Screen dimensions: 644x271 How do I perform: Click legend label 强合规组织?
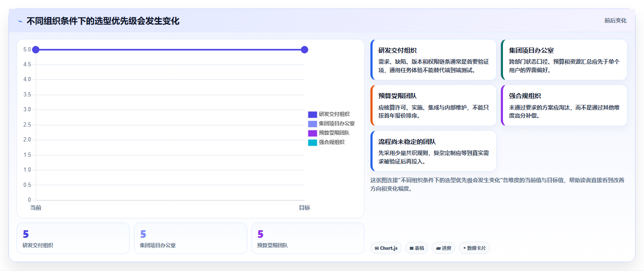point(331,142)
